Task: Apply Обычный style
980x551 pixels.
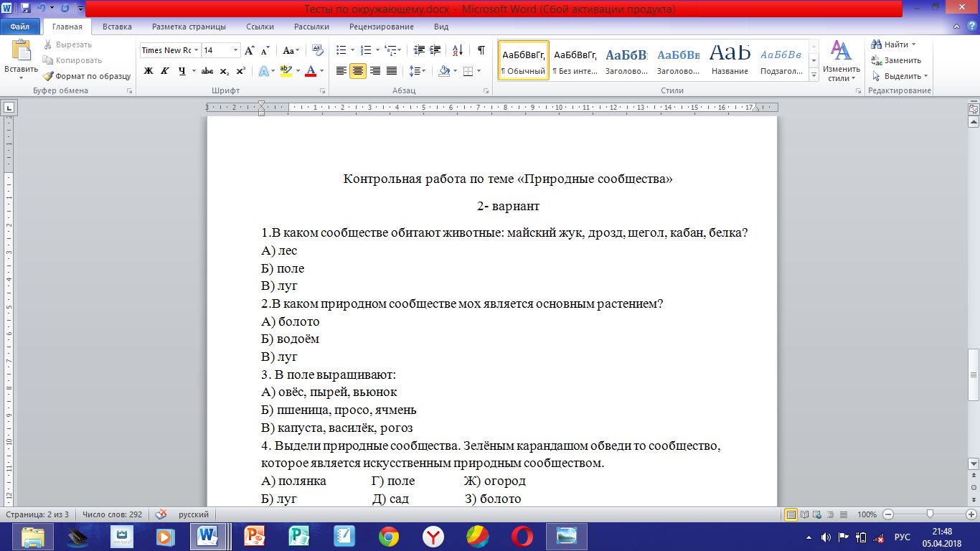Action: pos(524,60)
